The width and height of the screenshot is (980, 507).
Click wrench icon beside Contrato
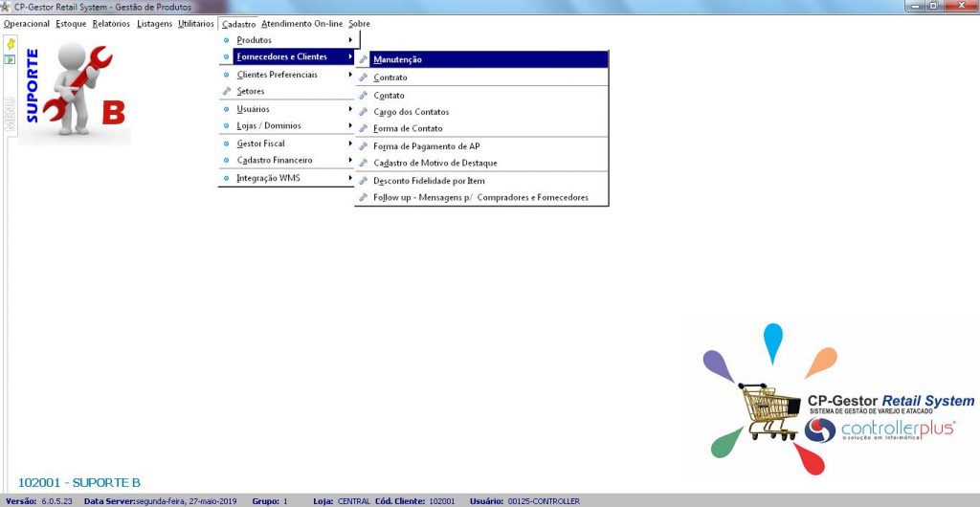tap(363, 77)
